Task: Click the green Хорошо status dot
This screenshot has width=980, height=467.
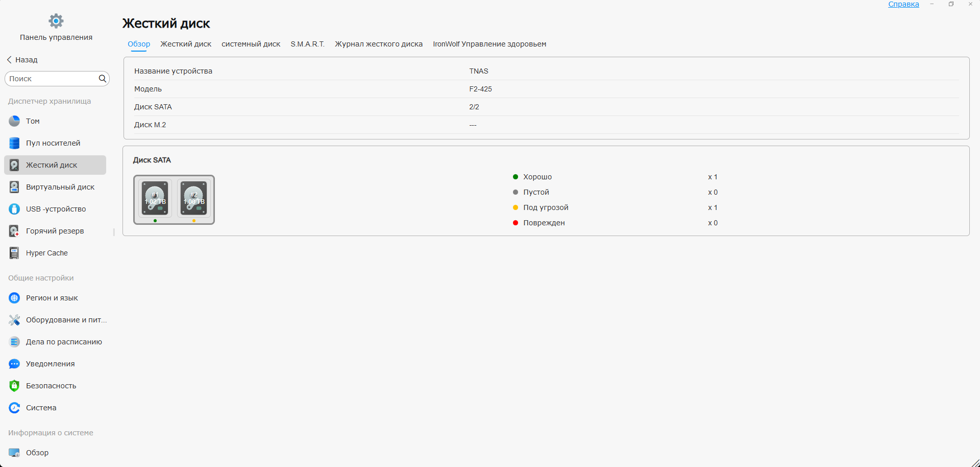Action: click(516, 177)
